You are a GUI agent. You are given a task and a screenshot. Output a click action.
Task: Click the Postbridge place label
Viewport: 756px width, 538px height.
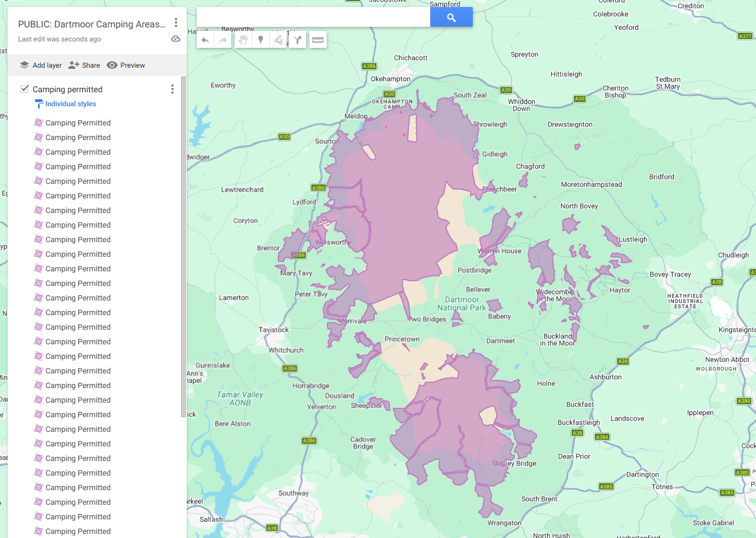[475, 270]
